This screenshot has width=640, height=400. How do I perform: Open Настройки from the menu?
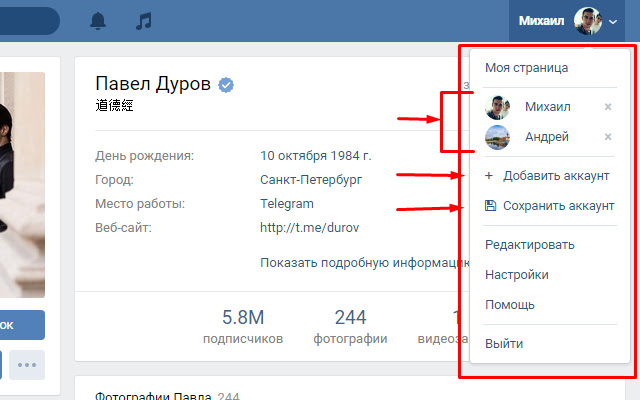[x=516, y=275]
